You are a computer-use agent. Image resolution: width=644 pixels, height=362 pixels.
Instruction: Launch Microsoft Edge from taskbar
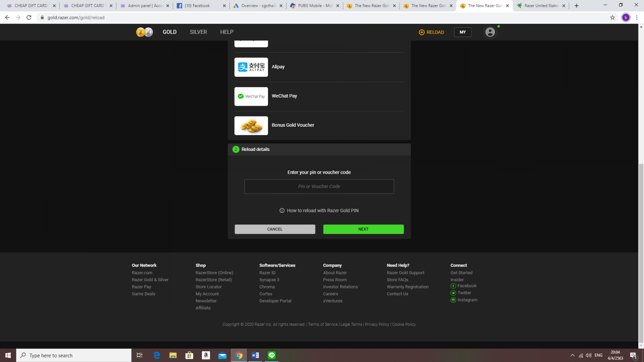157,355
